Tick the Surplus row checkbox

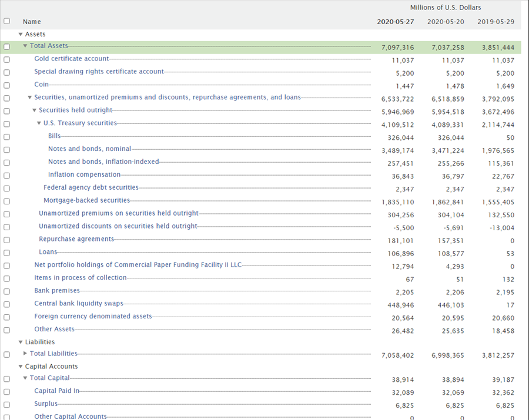point(6,405)
